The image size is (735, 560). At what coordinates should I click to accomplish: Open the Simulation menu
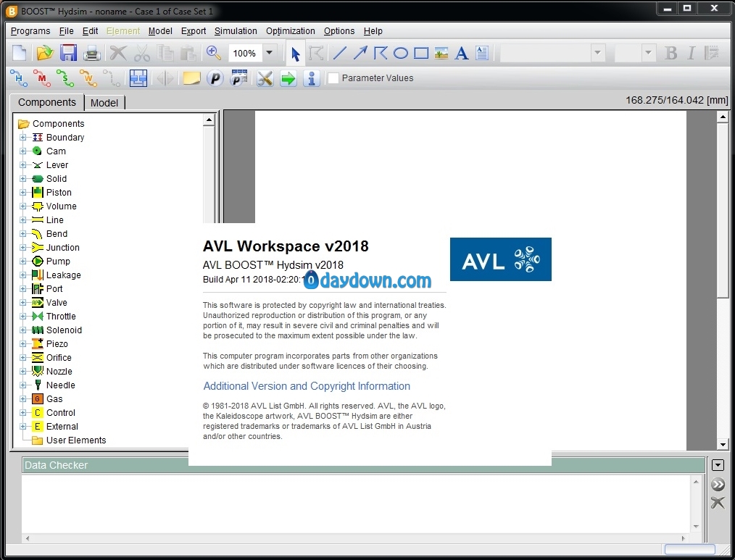pyautogui.click(x=236, y=31)
